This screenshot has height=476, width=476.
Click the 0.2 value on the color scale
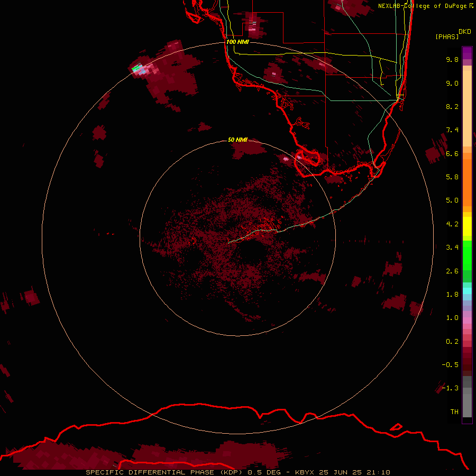click(x=452, y=342)
